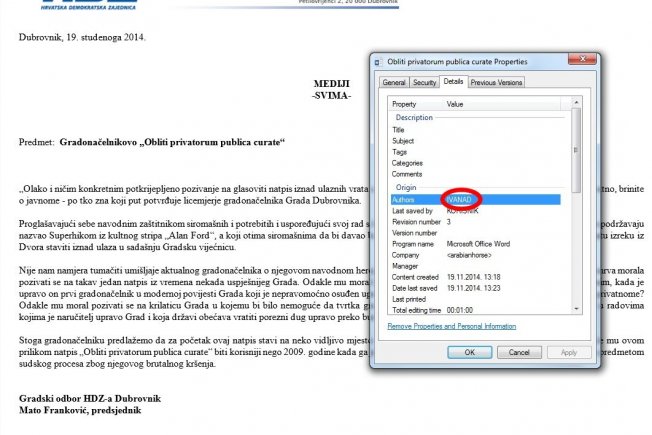Click the document date line Dubrovnik, 19. studenoga 2014.
Screen dimensions: 652x435
82,37
